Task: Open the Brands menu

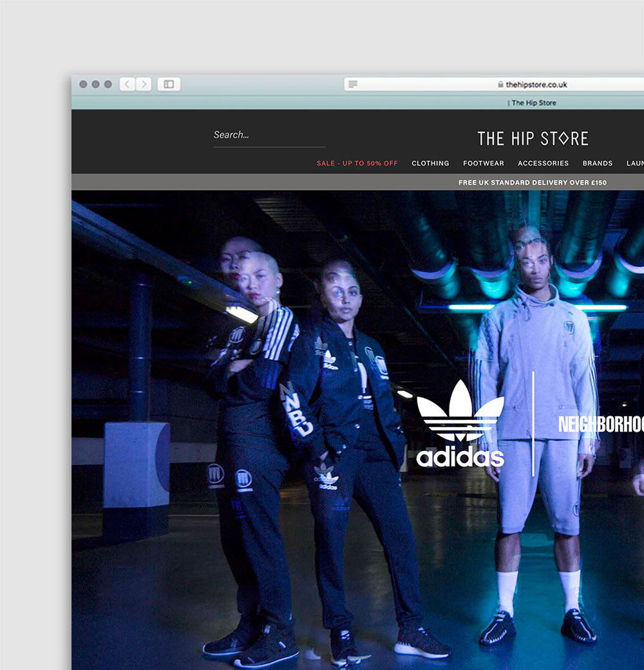Action: click(598, 163)
